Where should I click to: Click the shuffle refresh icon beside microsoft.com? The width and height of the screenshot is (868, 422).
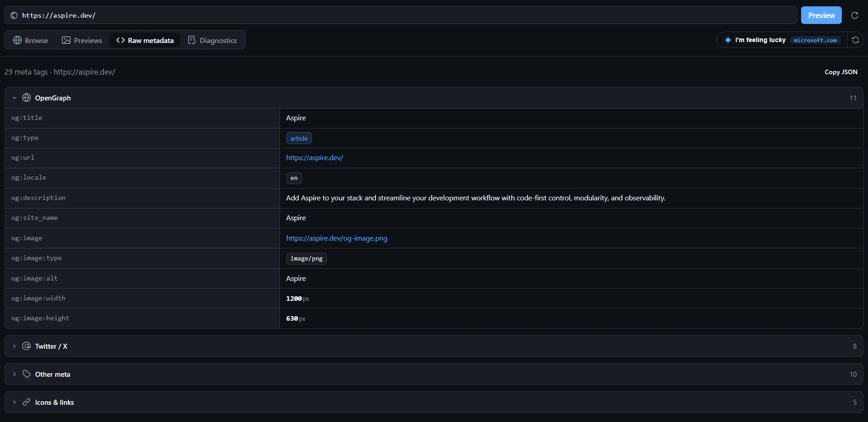(x=855, y=40)
